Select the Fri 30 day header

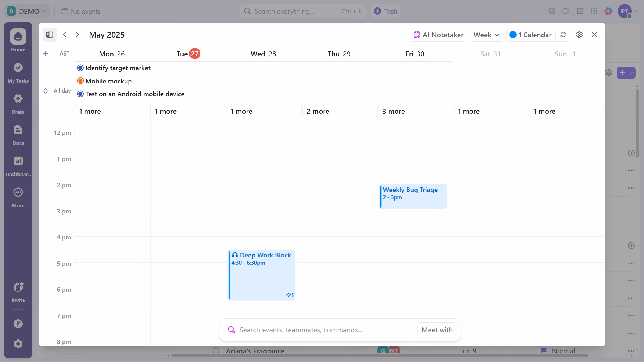coord(415,54)
